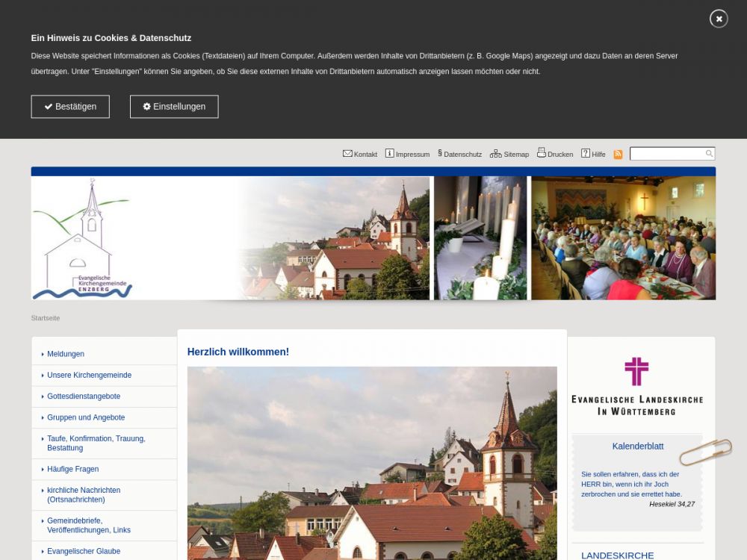Screen dimensions: 747x560
Task: Select Häufige Fragen menu item
Action: (x=72, y=469)
